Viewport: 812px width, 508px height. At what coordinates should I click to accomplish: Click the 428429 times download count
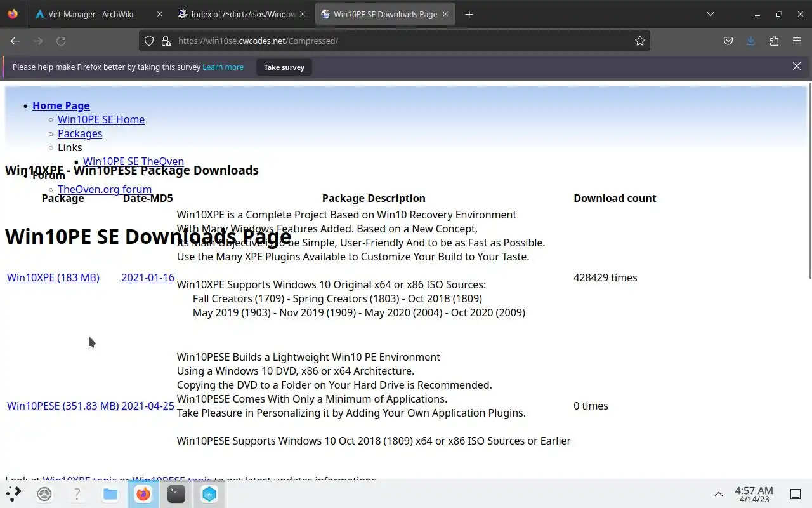pos(605,277)
